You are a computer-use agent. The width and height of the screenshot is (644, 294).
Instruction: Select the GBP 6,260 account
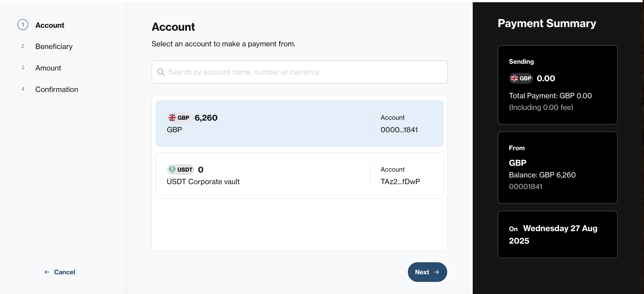[x=299, y=124]
